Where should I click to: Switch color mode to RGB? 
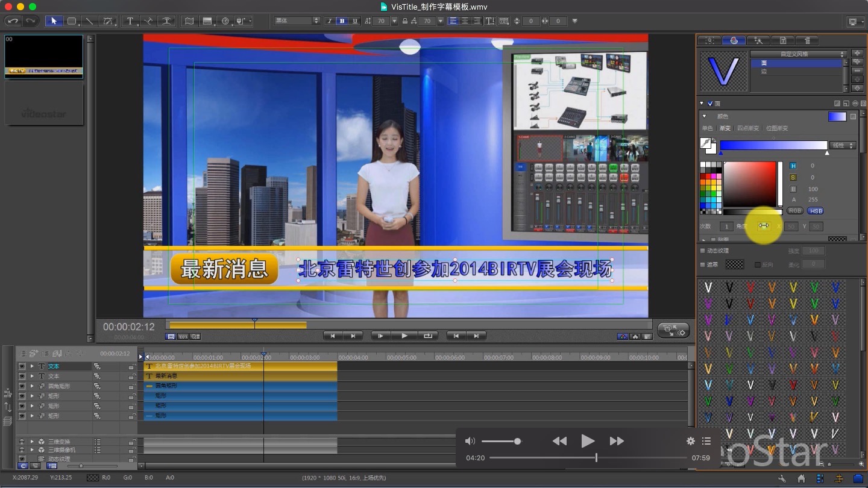795,211
